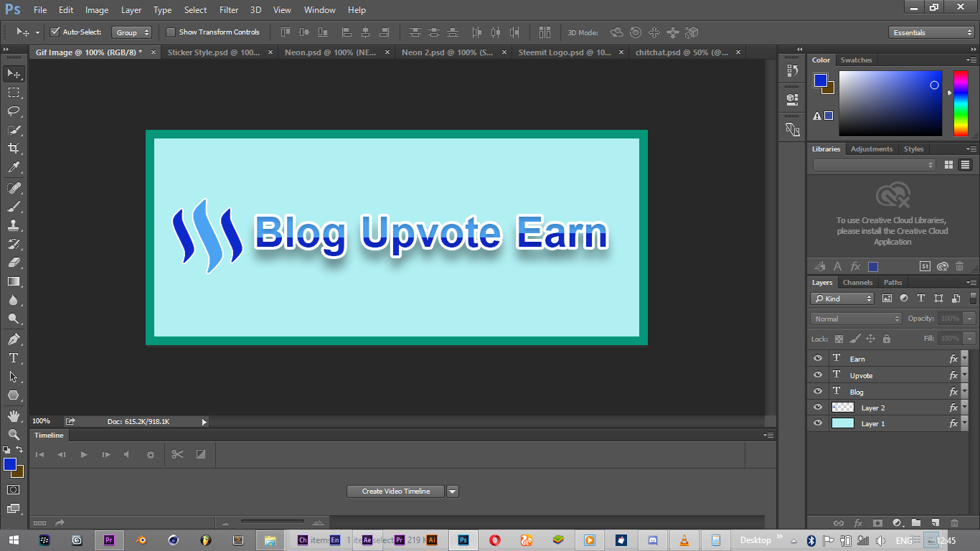Open the collapsed History panel icon
Image resolution: width=980 pixels, height=551 pixels.
(792, 70)
